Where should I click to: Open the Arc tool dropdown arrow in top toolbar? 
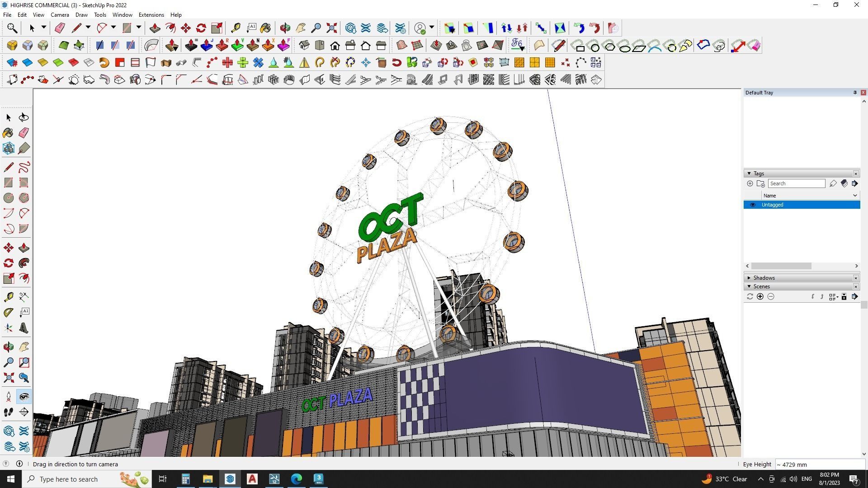point(113,28)
